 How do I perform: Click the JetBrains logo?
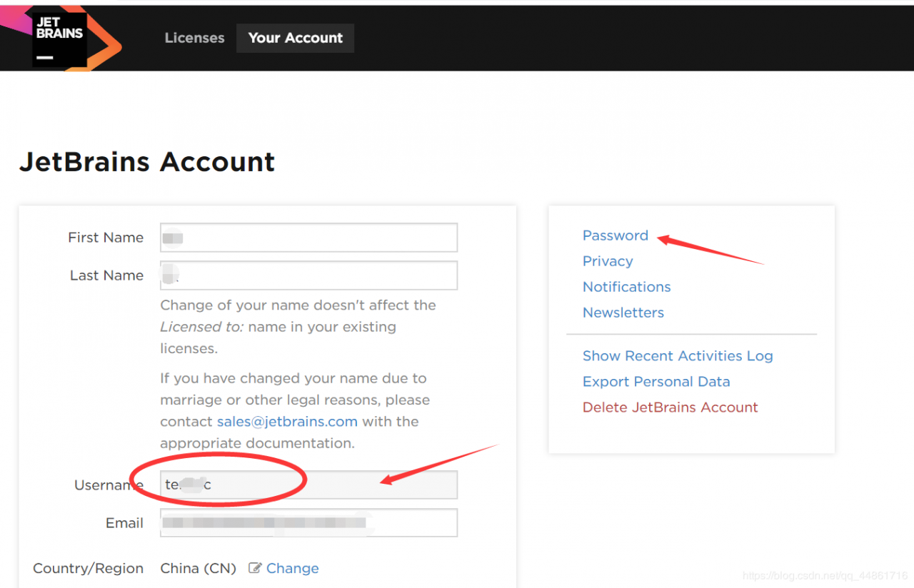click(x=60, y=39)
